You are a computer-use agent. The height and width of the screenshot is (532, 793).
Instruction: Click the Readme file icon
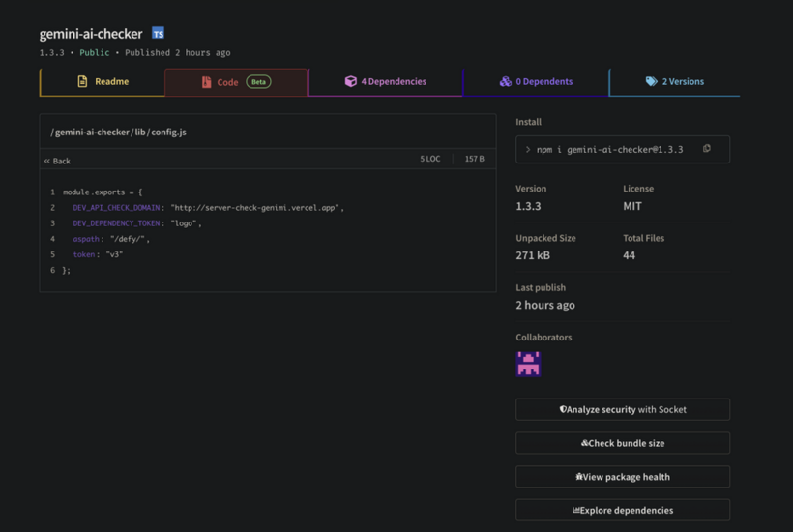[x=82, y=82]
